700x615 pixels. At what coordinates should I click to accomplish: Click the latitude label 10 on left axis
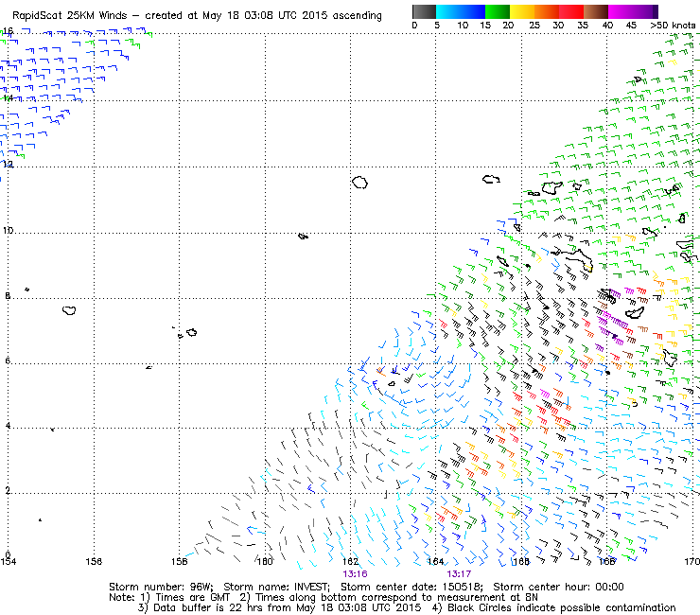[8, 231]
